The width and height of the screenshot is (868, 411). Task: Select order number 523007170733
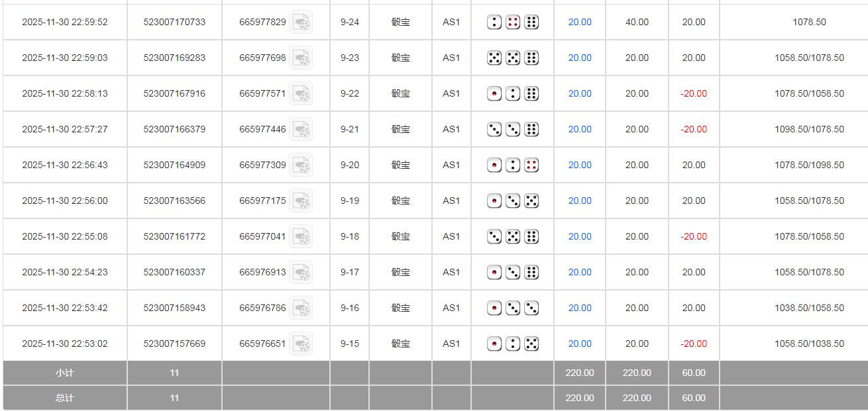174,22
